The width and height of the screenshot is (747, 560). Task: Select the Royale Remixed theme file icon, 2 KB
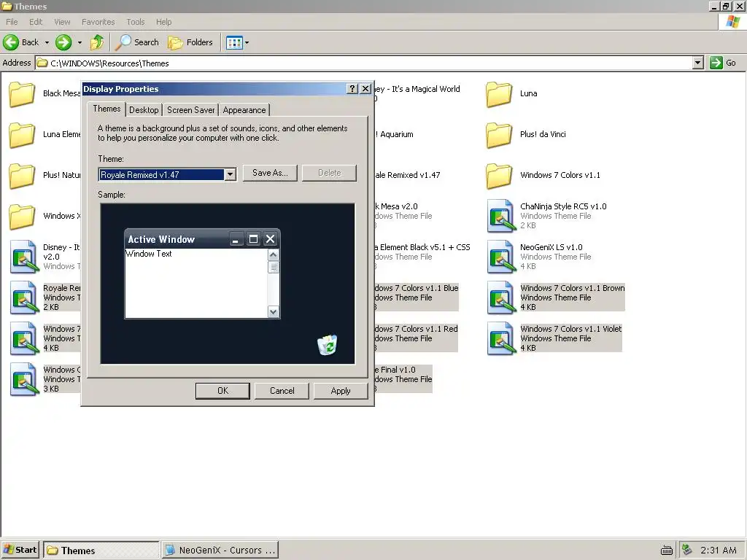pos(24,297)
